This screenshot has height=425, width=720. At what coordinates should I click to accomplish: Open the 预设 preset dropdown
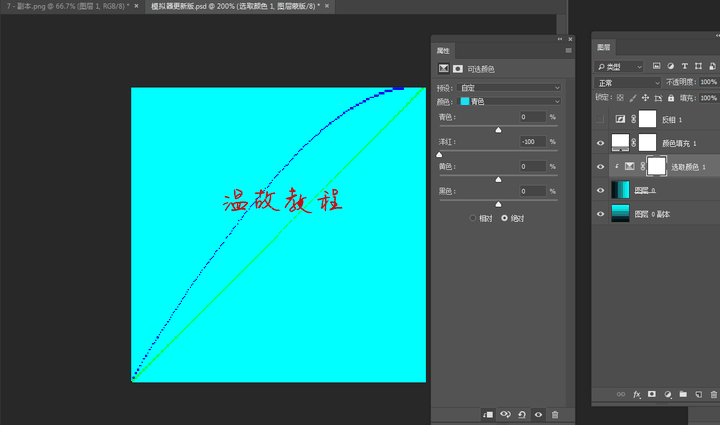coord(509,88)
